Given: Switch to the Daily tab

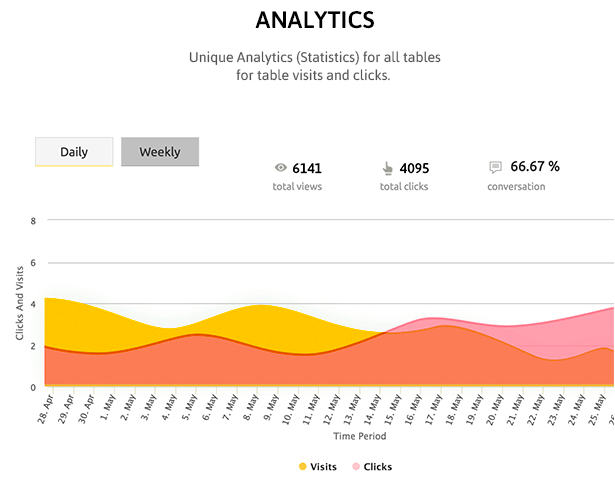Looking at the screenshot, I should point(74,152).
